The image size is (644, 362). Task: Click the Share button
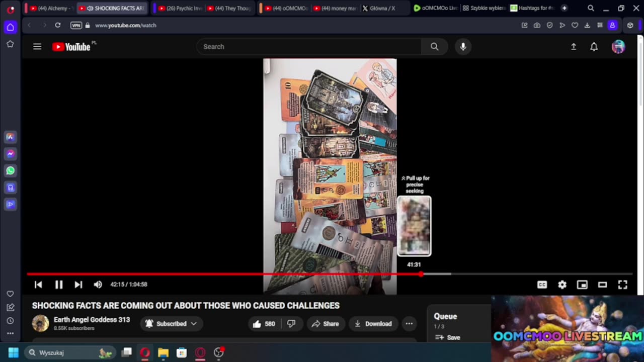click(325, 324)
